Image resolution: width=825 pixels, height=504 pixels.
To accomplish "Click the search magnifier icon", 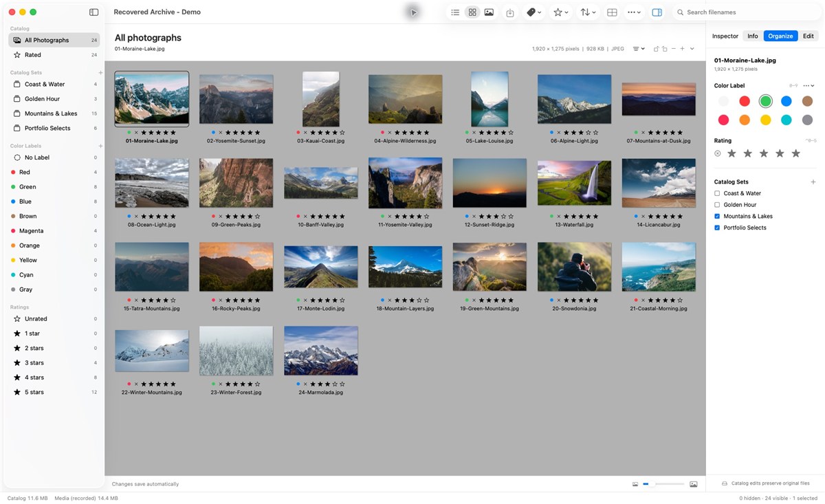I will (681, 12).
